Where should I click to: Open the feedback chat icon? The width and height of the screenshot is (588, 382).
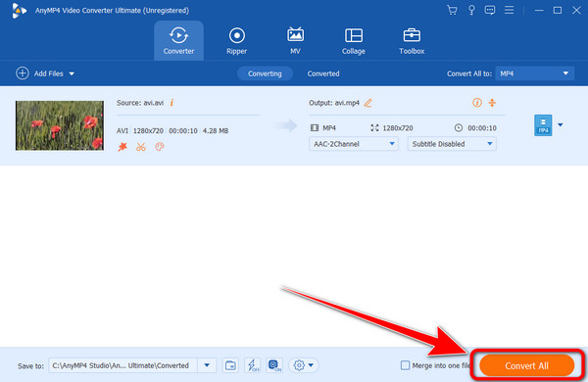(489, 10)
